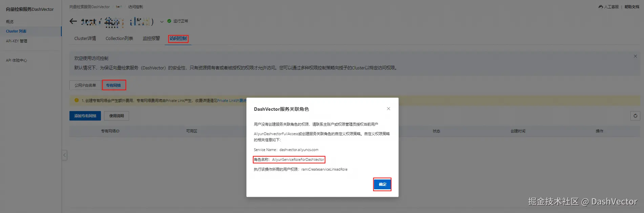The image size is (644, 213).
Task: Click the 运行正常 status text
Action: coord(181,21)
